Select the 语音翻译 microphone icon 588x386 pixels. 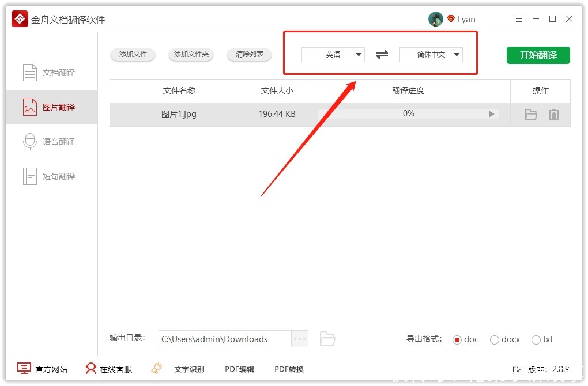tap(29, 141)
